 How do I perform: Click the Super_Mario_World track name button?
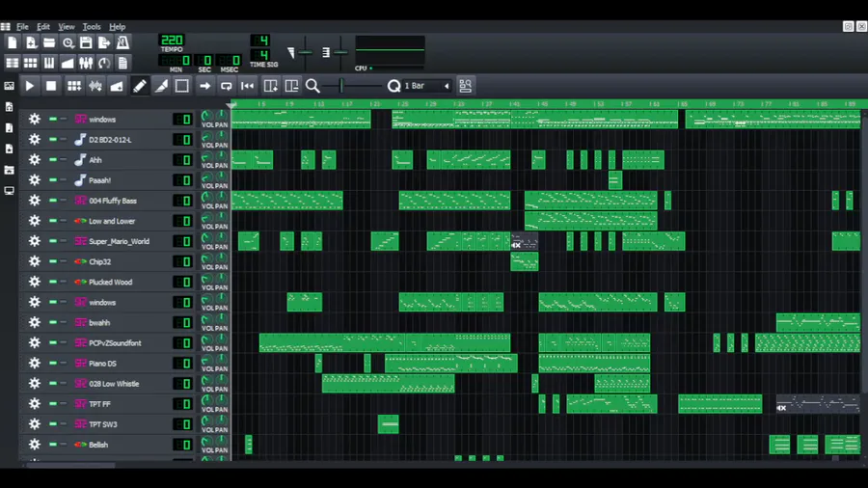coord(121,241)
